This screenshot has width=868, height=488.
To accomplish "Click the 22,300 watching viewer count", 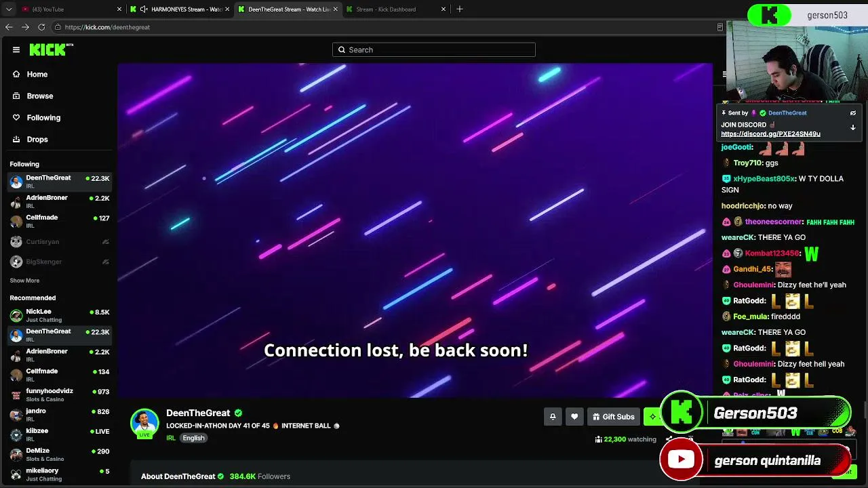I will (x=626, y=439).
